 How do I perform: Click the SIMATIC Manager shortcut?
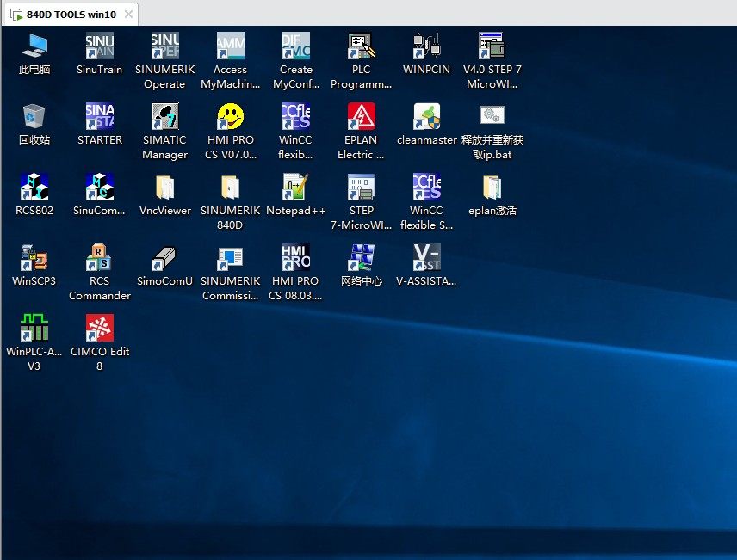coord(164,118)
